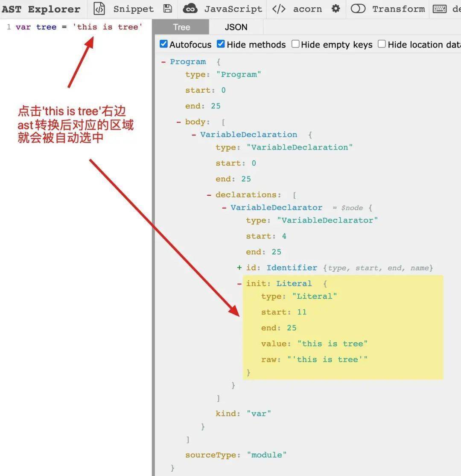Click the Snippet file icon
This screenshot has height=476, width=461.
(99, 9)
